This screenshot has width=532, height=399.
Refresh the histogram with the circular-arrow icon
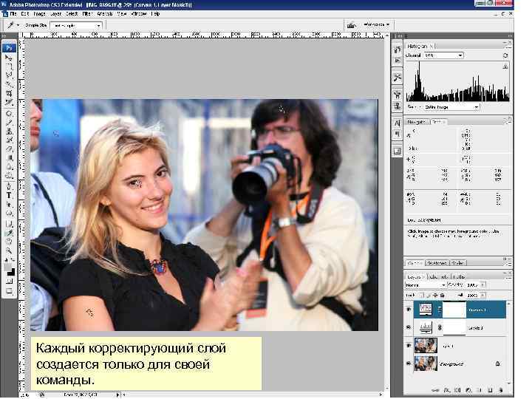pos(505,55)
